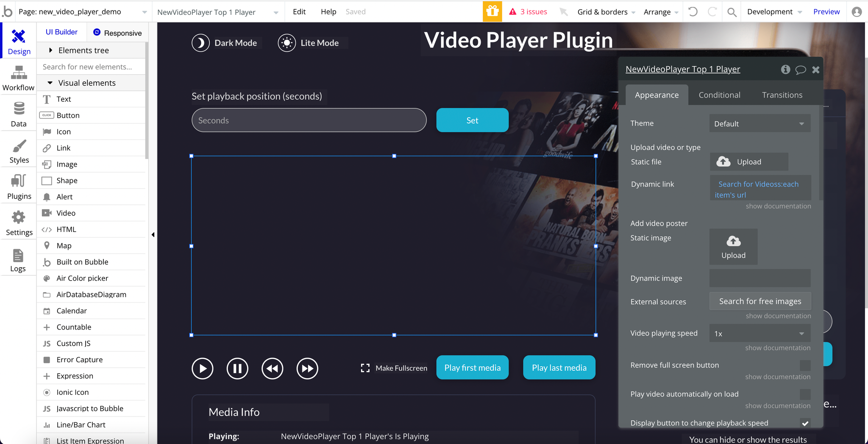Open the Theme dropdown

click(x=760, y=123)
